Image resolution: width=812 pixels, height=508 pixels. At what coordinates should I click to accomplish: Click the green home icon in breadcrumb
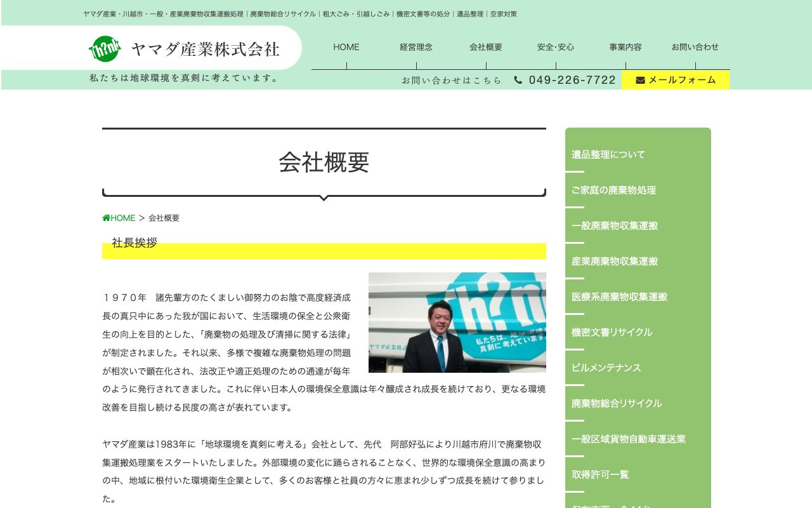click(106, 218)
